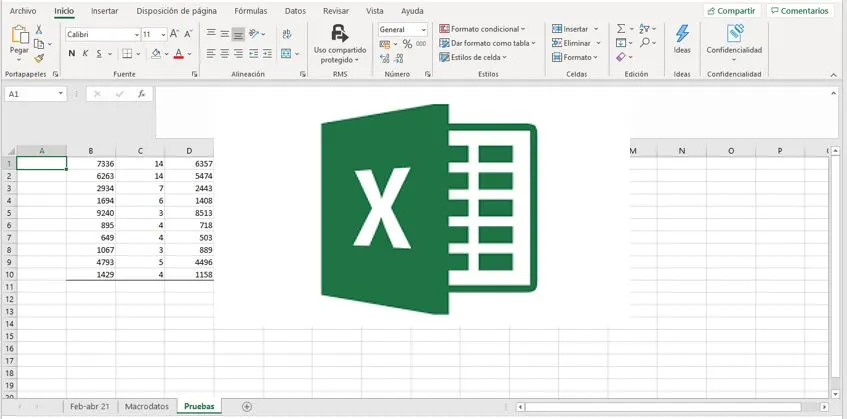847x419 pixels.
Task: Click the Find and Select magnifier
Action: coord(644,43)
